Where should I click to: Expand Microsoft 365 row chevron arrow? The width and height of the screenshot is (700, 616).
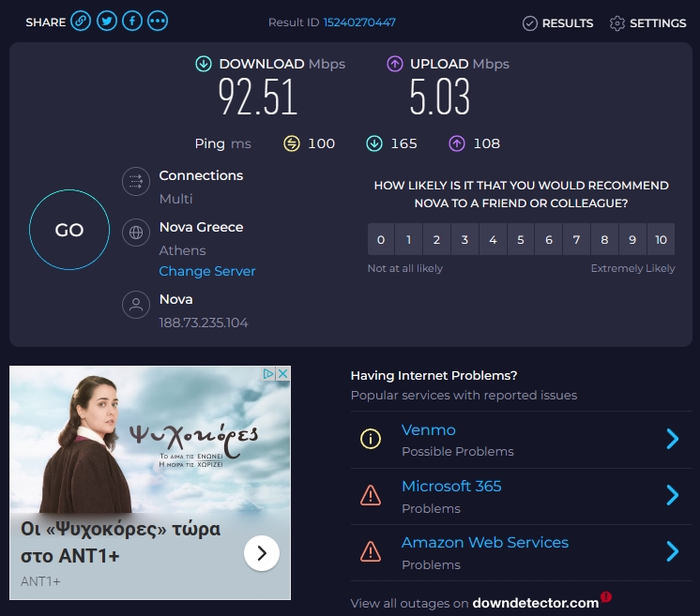[x=673, y=495]
